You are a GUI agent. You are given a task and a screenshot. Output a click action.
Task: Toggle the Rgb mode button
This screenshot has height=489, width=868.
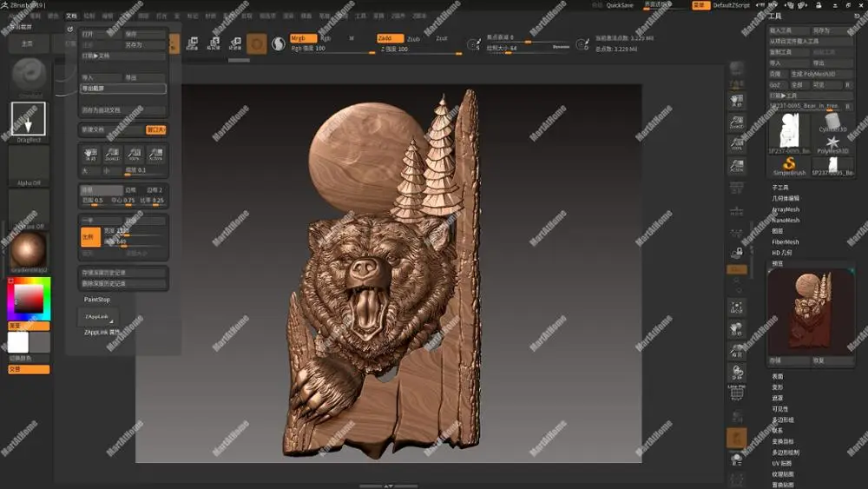325,38
